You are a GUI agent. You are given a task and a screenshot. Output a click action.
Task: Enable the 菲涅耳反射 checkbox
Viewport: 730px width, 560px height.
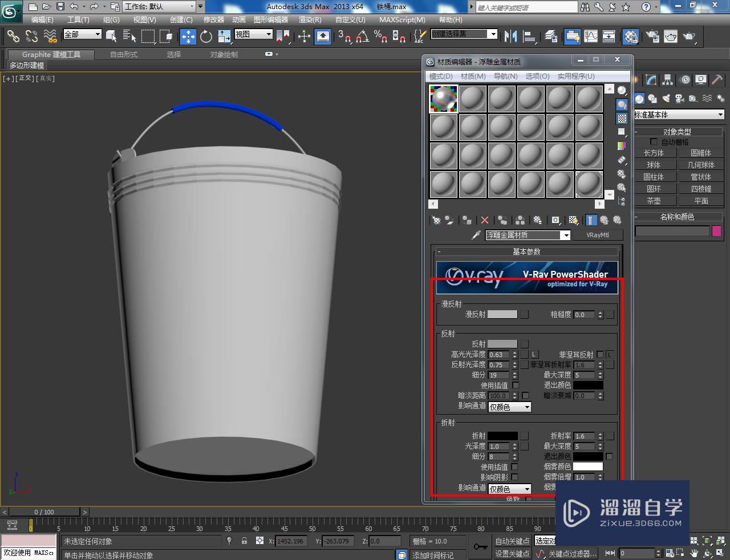coord(600,355)
